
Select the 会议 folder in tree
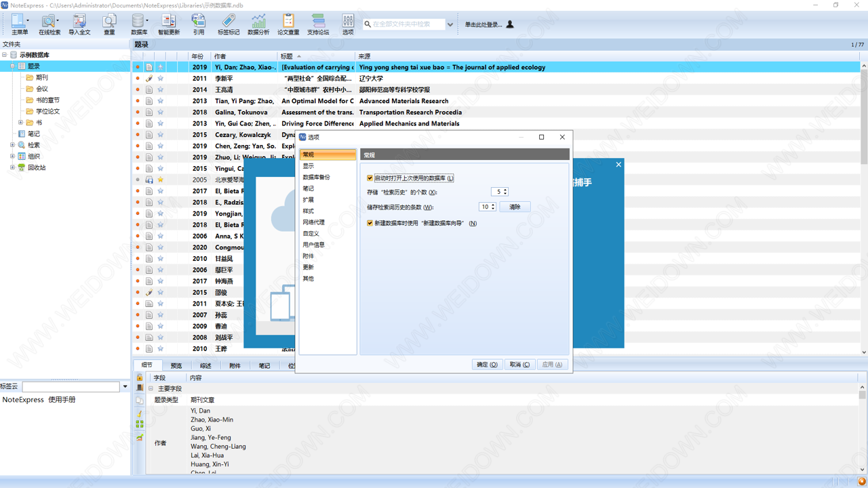pyautogui.click(x=42, y=89)
